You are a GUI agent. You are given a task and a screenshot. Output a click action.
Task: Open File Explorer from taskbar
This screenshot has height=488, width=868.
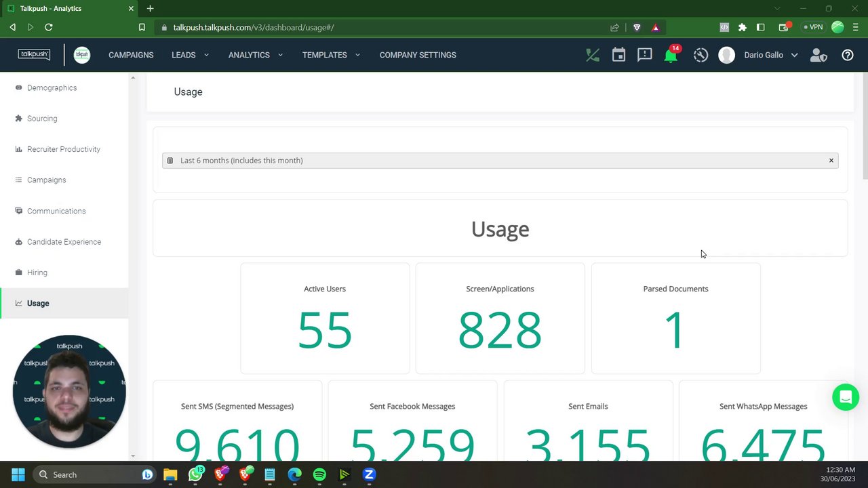point(170,474)
